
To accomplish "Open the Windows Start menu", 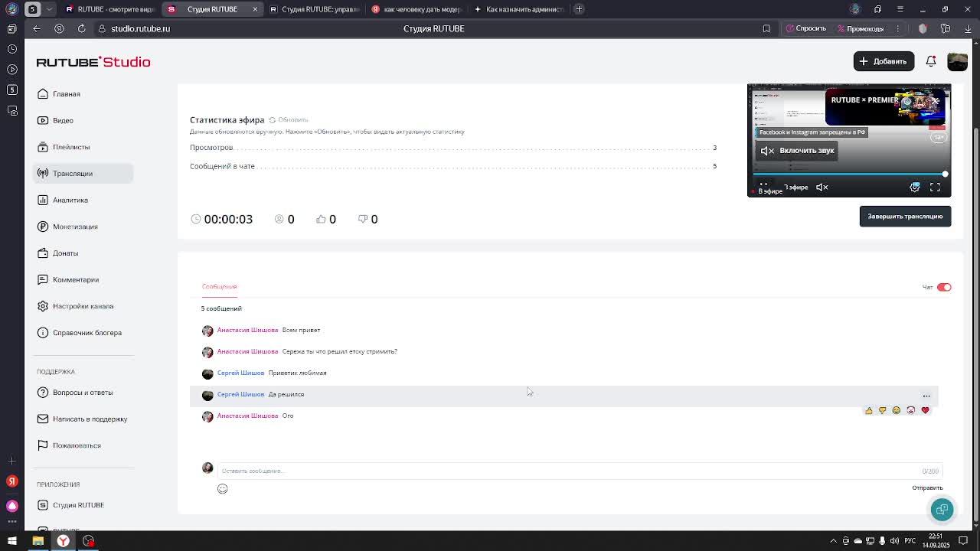I will (12, 541).
